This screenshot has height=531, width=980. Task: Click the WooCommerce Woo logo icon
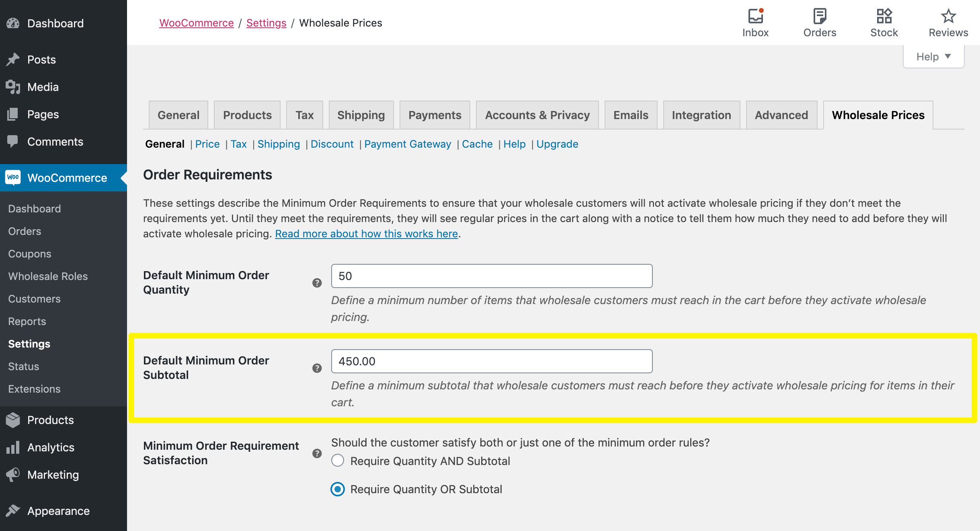pyautogui.click(x=13, y=177)
